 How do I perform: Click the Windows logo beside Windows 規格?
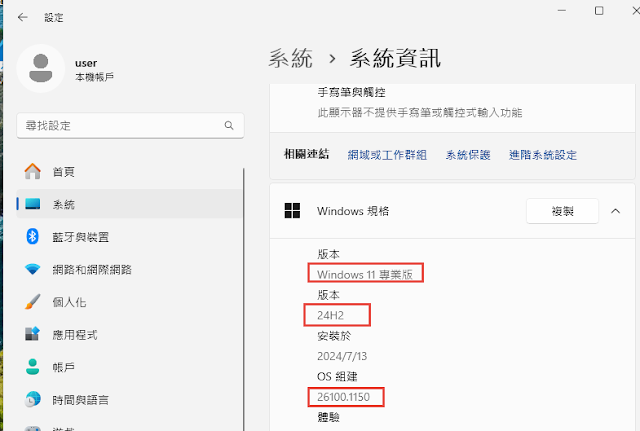pos(292,211)
